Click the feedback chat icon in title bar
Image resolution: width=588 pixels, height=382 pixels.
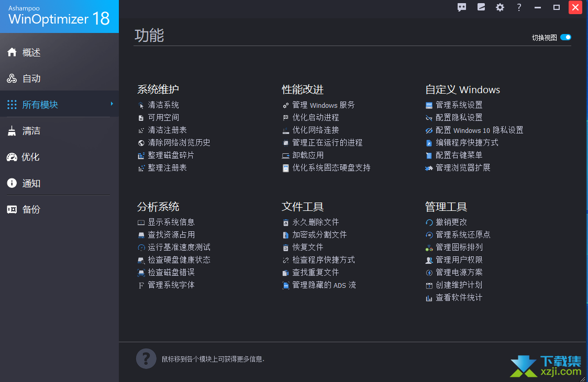(462, 7)
